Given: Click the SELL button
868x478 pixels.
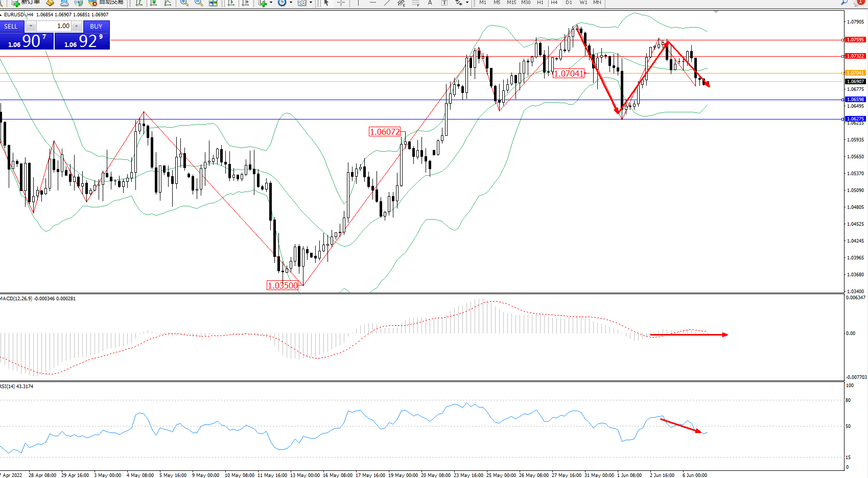Looking at the screenshot, I should point(11,26).
